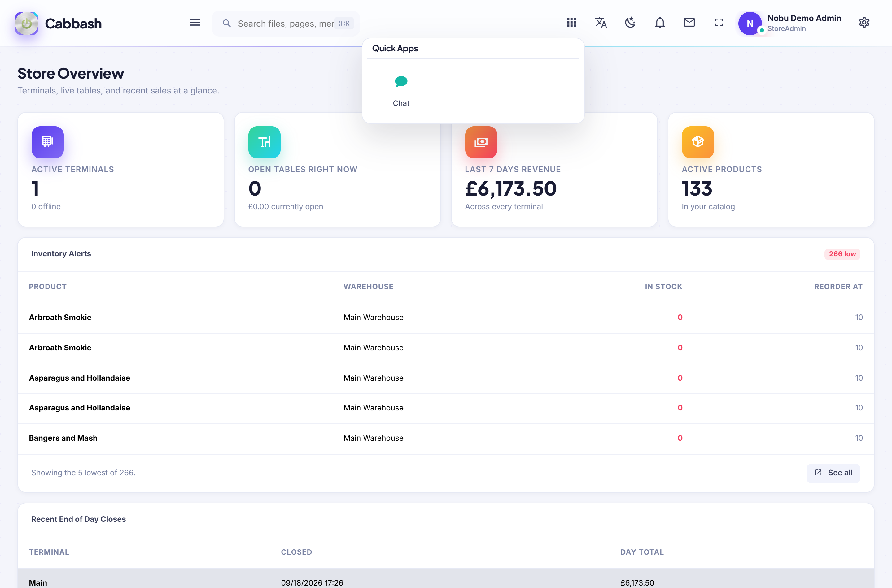Select the Bangers and Mash row
Screen dimensions: 892x588
[446, 439]
